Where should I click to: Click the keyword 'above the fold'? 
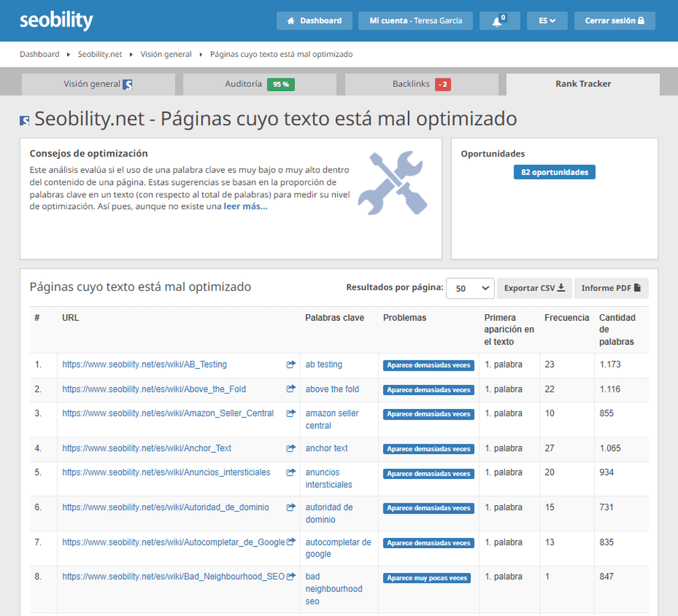(x=332, y=389)
